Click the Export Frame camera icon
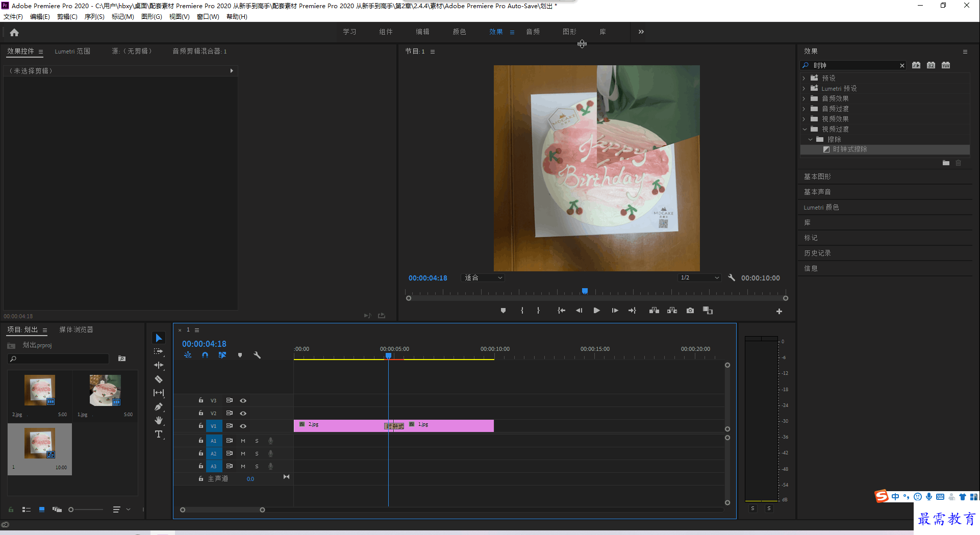 click(x=690, y=310)
